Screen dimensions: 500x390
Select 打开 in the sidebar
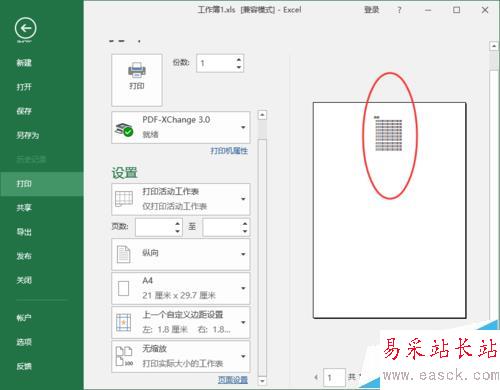coord(24,87)
